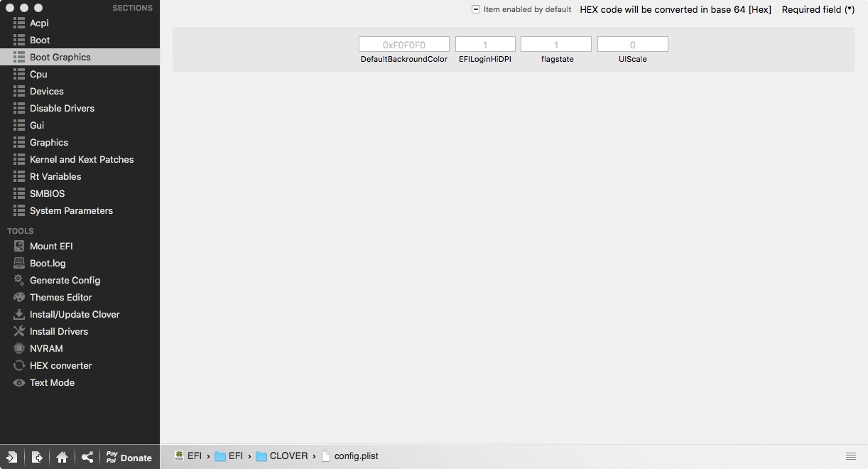Image resolution: width=868 pixels, height=469 pixels.
Task: Click the DefaultBackroundColor input field
Action: click(404, 44)
